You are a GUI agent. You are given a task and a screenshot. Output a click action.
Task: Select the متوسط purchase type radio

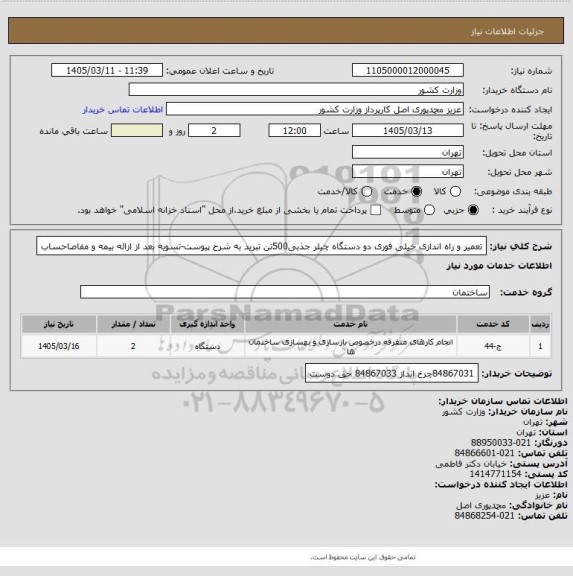pyautogui.click(x=429, y=210)
